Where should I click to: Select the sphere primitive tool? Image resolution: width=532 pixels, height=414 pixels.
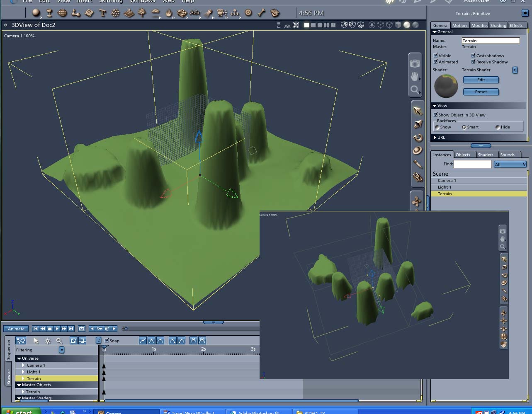[36, 13]
